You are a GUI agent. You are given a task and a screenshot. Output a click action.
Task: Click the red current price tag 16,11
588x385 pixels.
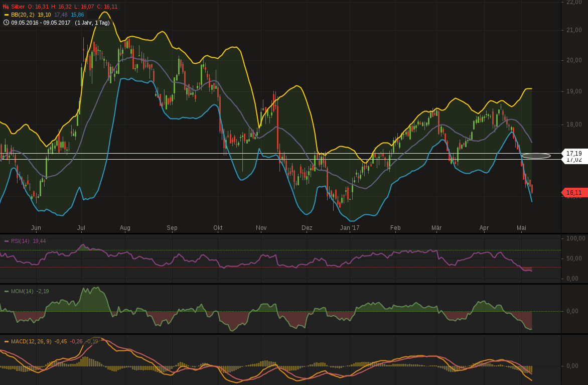coord(574,193)
